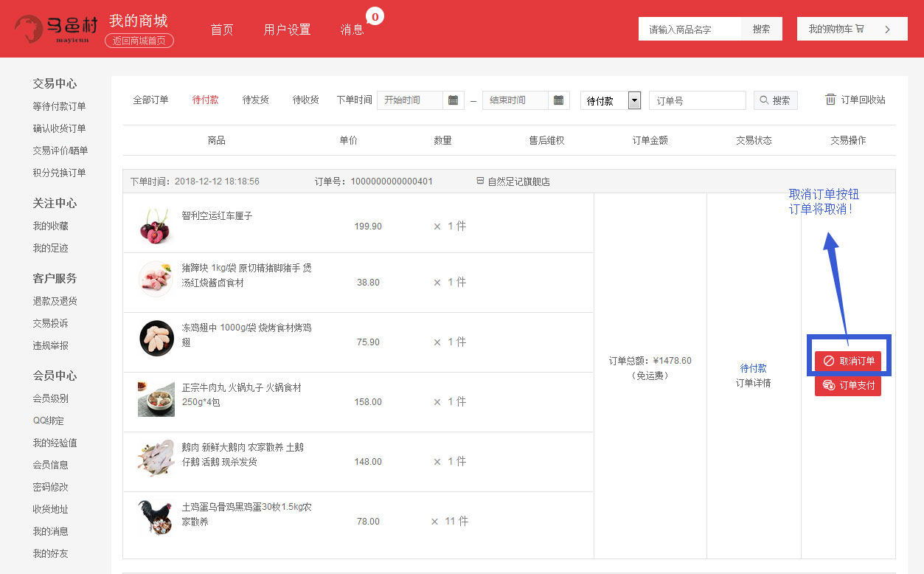924x574 pixels.
Task: Open the start time calendar icon
Action: pos(454,100)
